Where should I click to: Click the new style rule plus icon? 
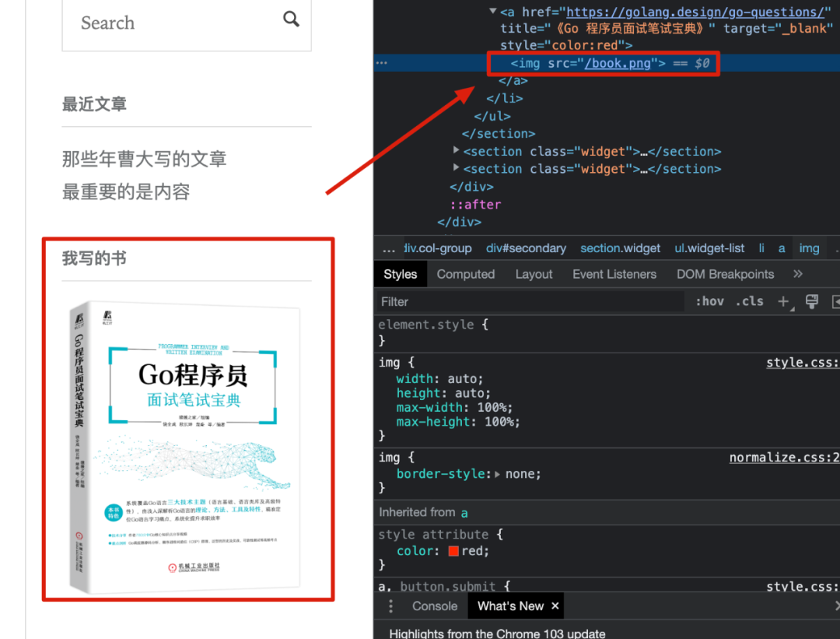coord(783,302)
